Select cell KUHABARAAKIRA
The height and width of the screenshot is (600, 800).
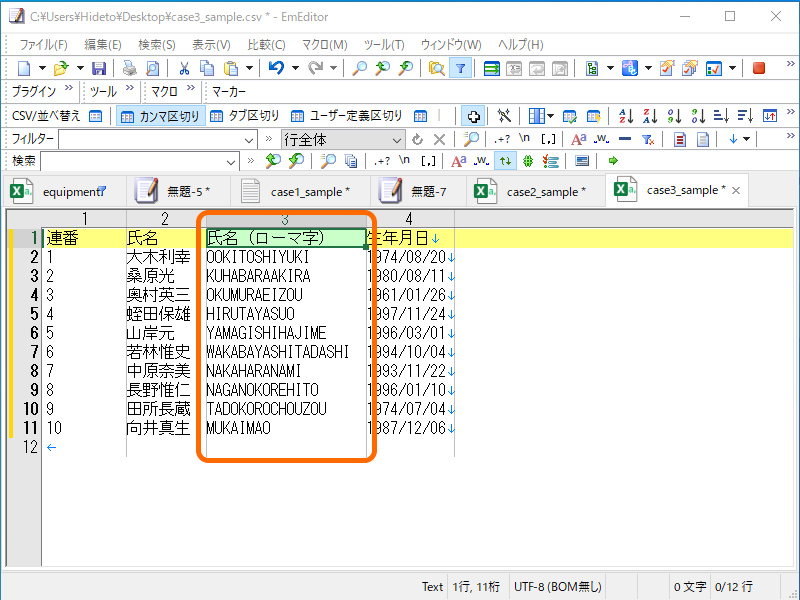[286, 276]
